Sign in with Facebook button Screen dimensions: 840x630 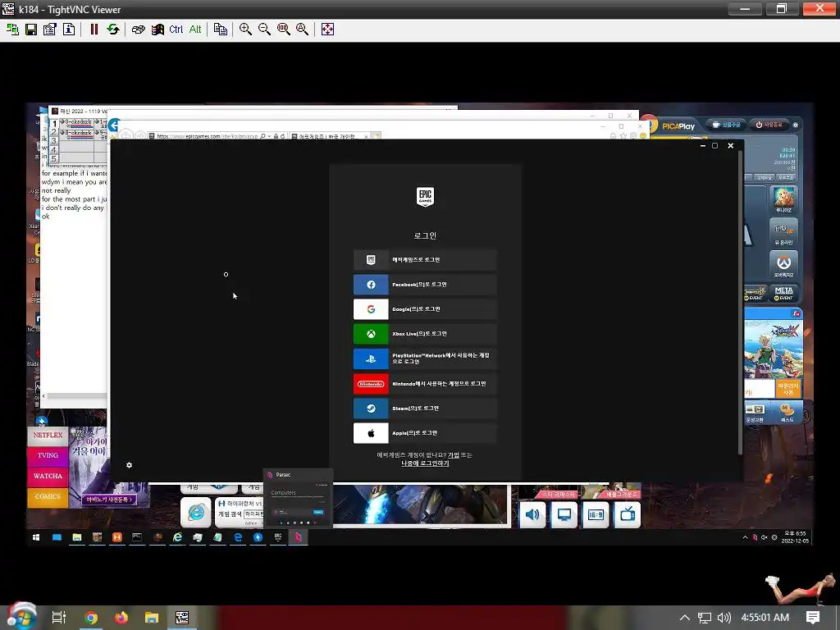point(425,285)
